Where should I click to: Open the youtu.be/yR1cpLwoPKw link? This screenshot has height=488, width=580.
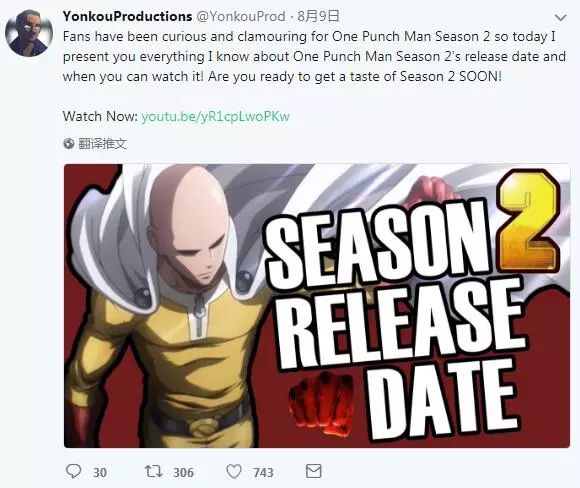215,117
